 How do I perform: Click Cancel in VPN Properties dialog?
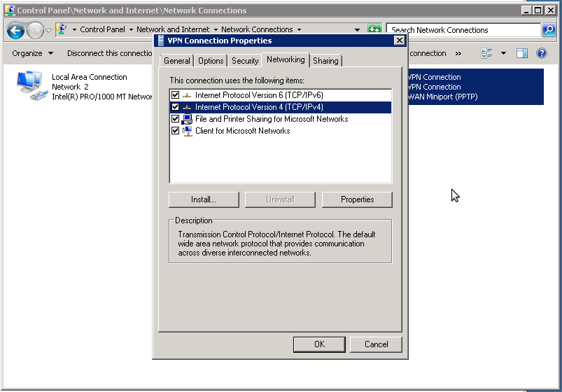coord(376,344)
